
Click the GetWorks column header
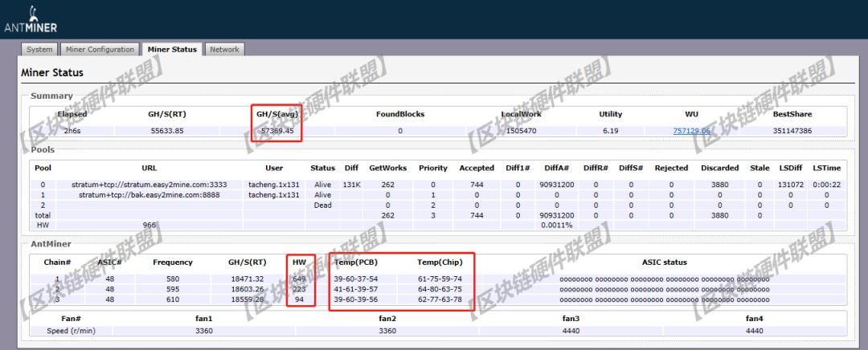387,168
